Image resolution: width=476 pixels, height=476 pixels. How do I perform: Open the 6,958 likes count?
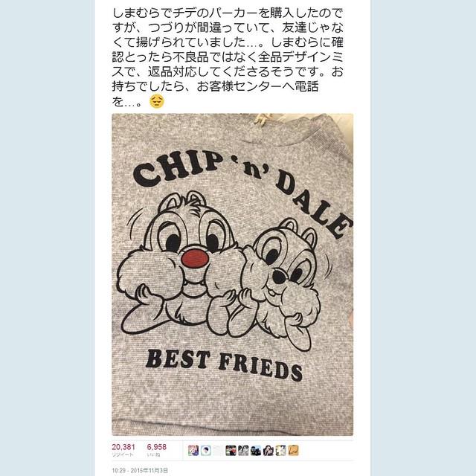(x=157, y=447)
